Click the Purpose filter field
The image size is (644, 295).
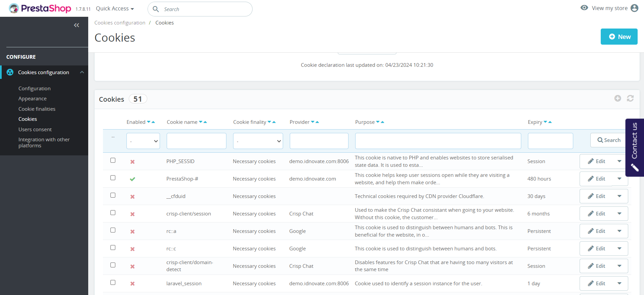click(438, 141)
